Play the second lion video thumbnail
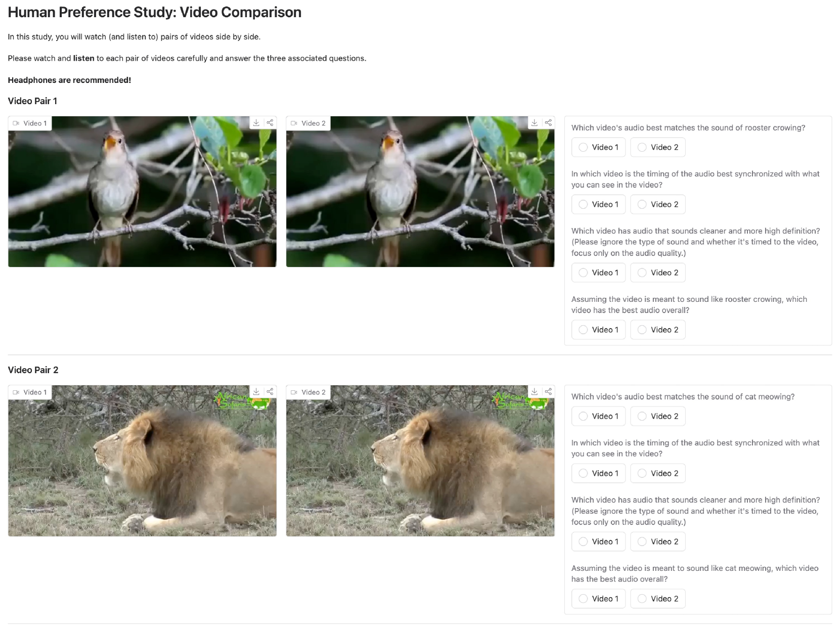 (420, 461)
